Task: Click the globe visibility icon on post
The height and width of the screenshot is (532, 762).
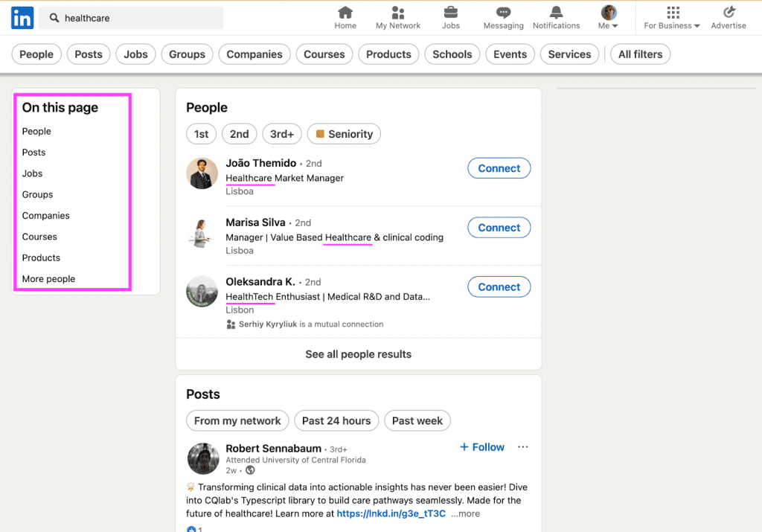Action: tap(250, 470)
